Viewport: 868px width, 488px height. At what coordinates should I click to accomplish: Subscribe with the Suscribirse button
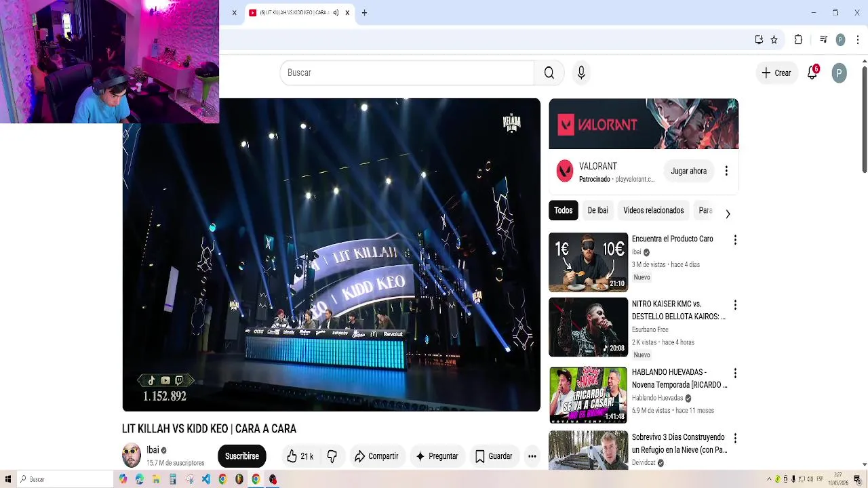click(242, 456)
